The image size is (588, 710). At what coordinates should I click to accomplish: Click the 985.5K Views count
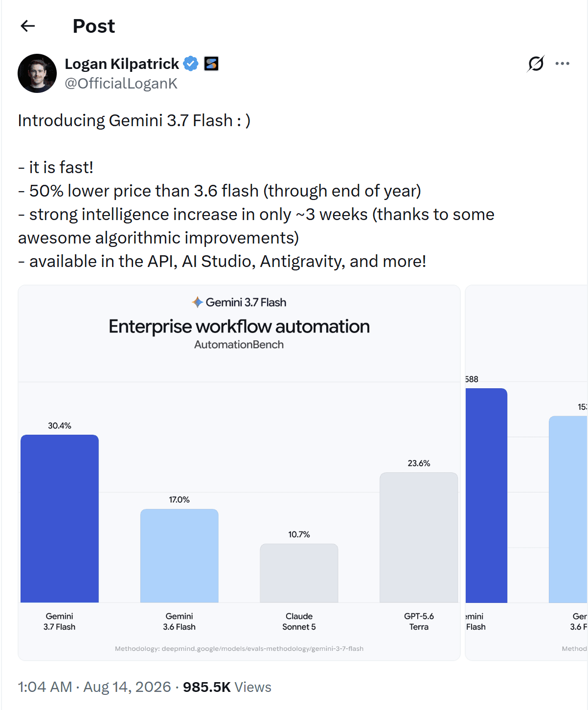click(227, 687)
